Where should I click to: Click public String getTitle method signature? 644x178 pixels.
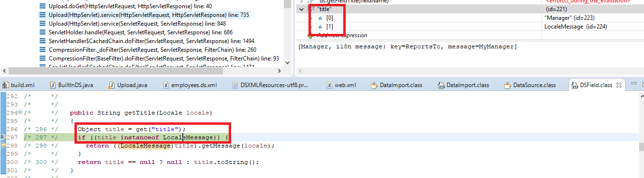click(141, 113)
